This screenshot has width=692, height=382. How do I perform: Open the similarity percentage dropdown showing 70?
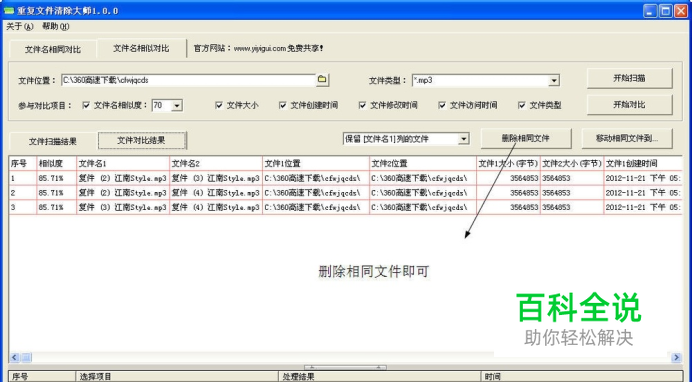[177, 105]
